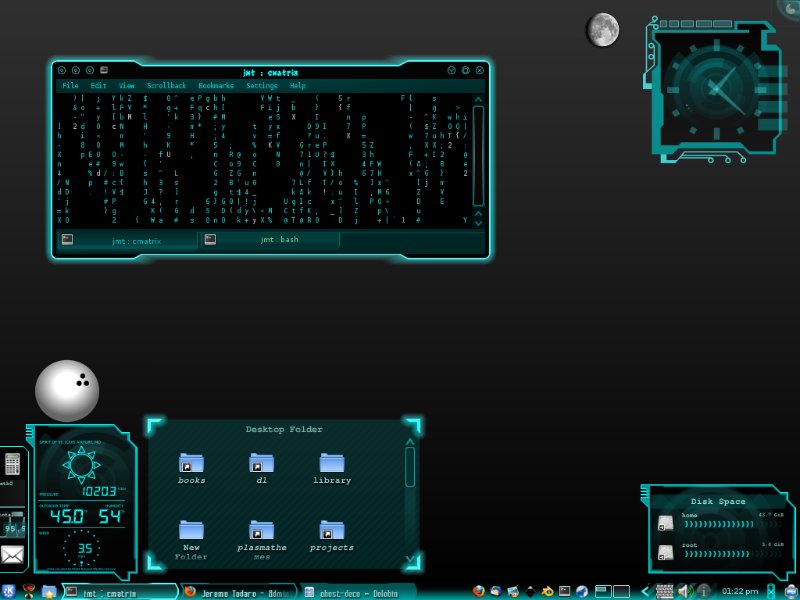
Task: Click the white eyeball desktop widget
Action: tap(67, 390)
